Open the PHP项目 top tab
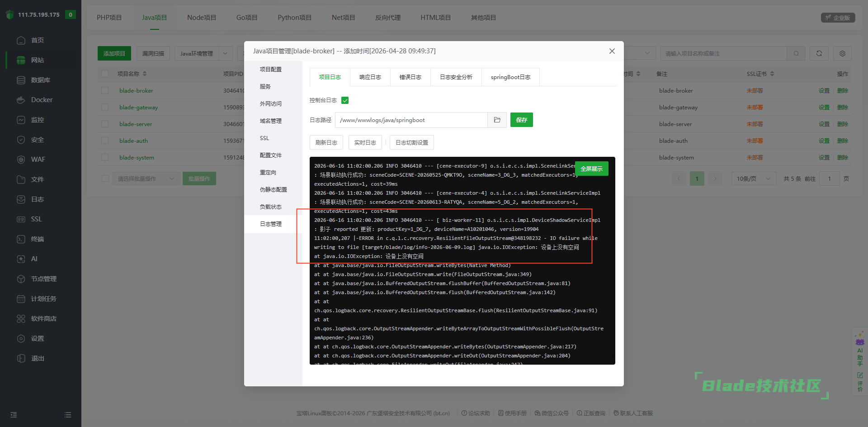 (109, 18)
